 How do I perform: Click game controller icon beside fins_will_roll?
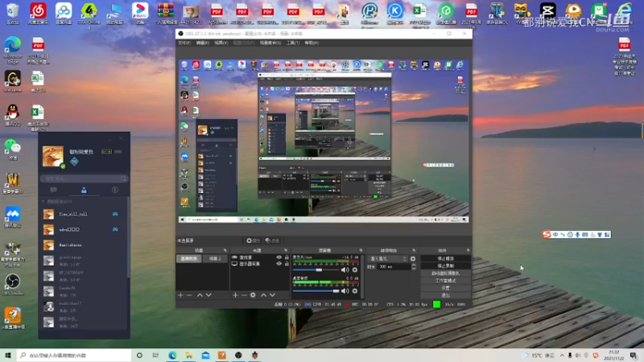tap(115, 214)
